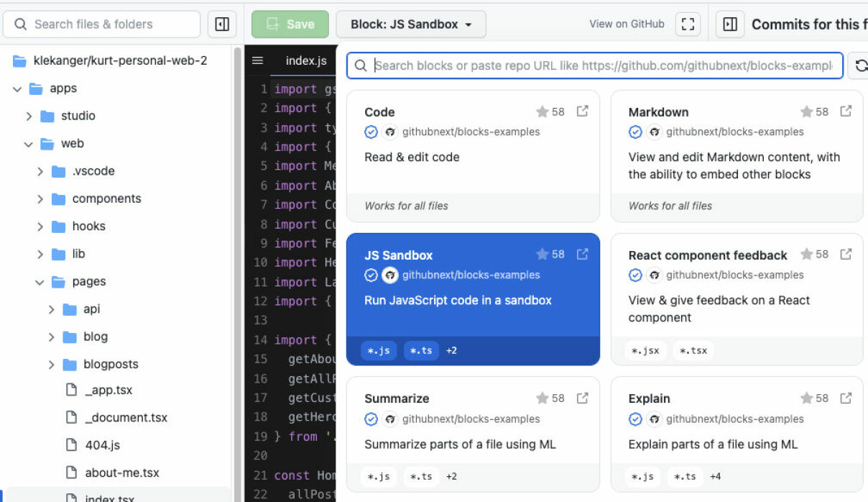Collapse the web folder chevron
This screenshot has height=502, width=868.
[29, 145]
